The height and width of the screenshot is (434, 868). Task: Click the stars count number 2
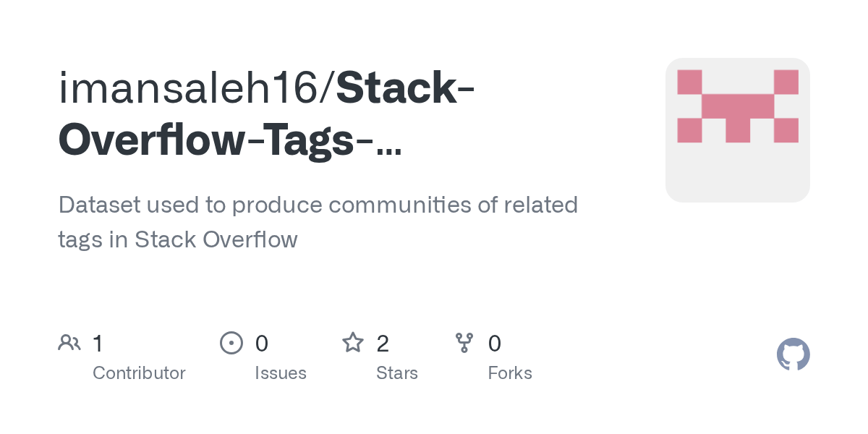[x=383, y=343]
